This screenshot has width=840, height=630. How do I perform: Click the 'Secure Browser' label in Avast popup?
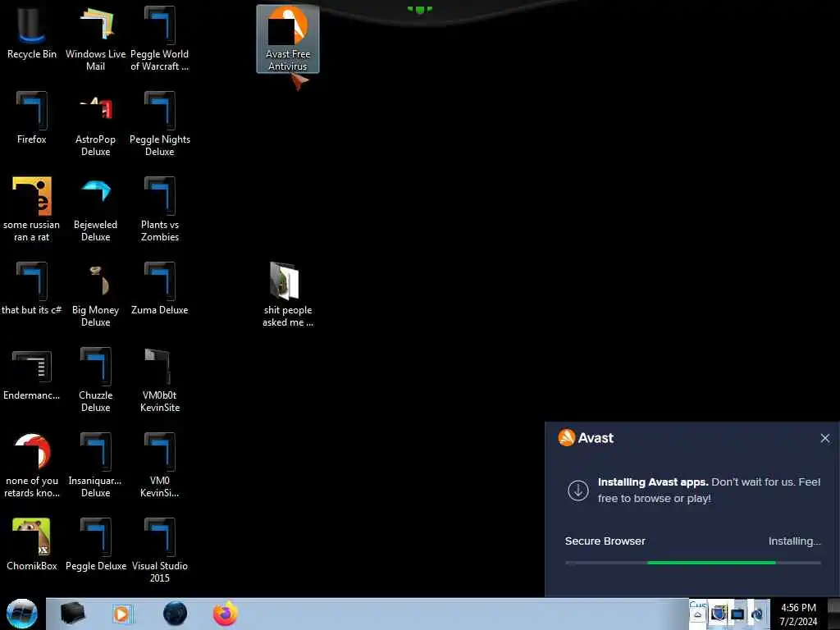click(605, 541)
